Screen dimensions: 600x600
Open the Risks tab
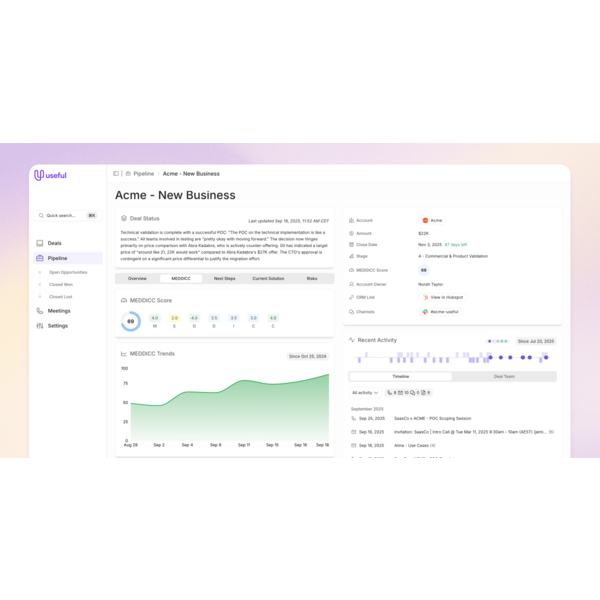(x=312, y=279)
